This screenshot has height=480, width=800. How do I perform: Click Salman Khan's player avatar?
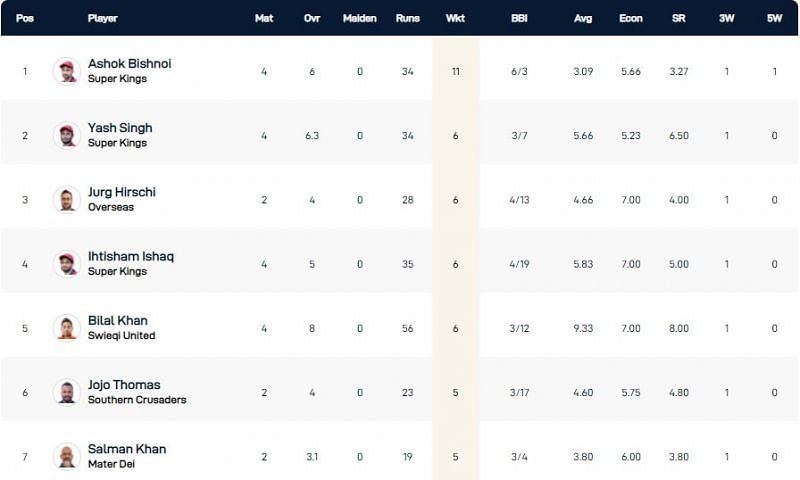(67, 456)
